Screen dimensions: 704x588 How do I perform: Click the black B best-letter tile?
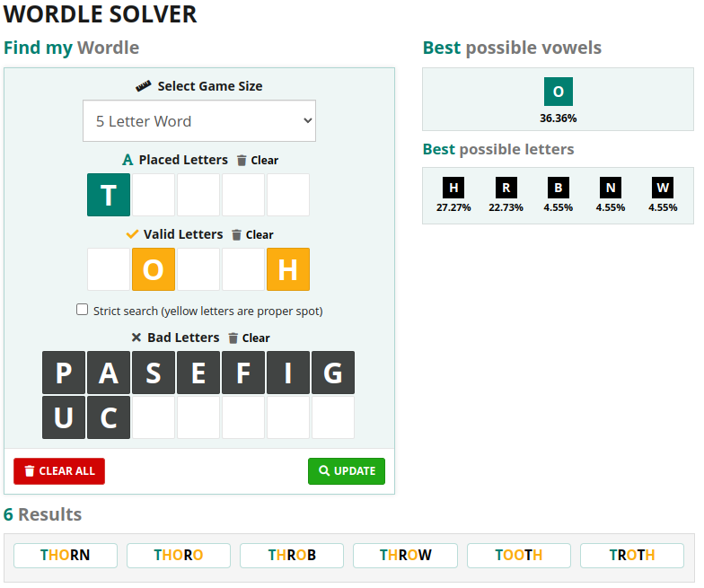click(x=559, y=188)
